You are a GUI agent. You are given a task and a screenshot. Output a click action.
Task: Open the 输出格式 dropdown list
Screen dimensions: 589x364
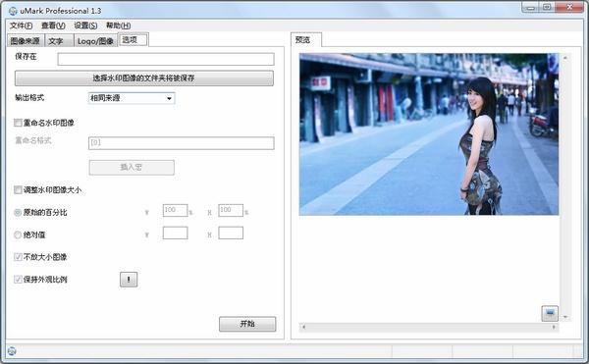(x=132, y=98)
